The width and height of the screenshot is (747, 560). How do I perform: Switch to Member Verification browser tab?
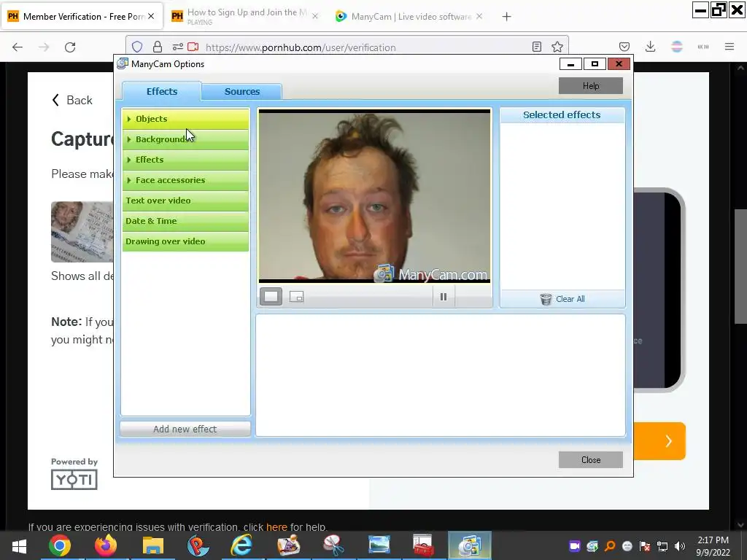pyautogui.click(x=82, y=17)
